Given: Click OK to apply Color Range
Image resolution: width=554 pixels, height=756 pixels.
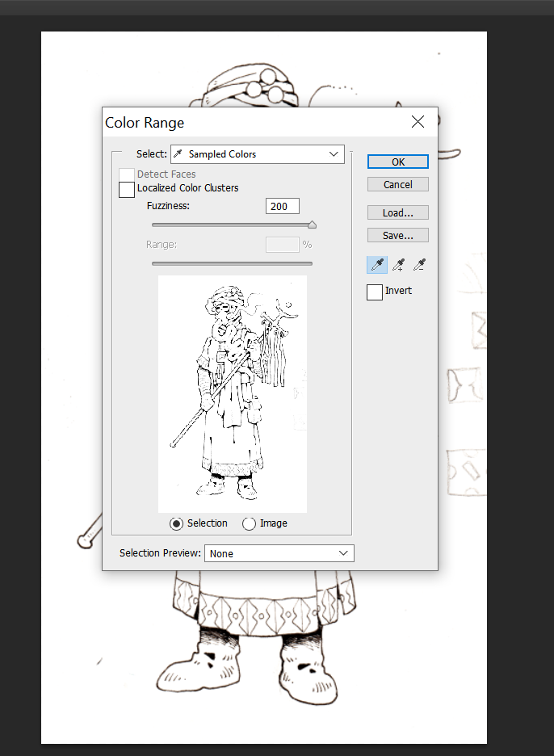Looking at the screenshot, I should pos(398,162).
